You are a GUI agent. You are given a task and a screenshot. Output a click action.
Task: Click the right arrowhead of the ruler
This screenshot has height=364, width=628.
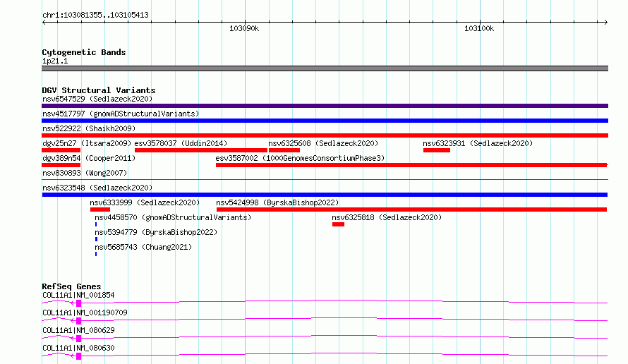point(605,23)
